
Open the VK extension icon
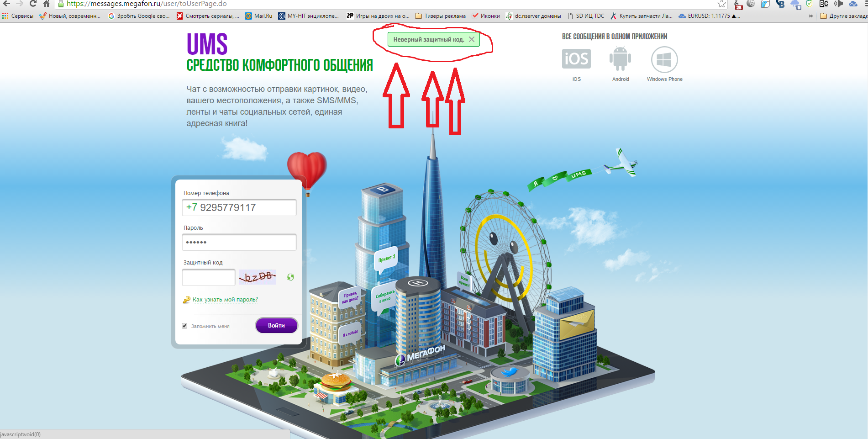780,4
